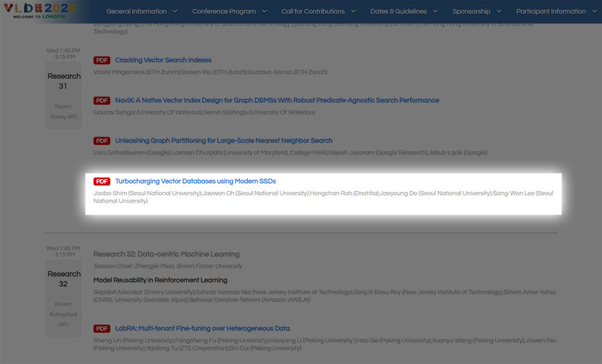Image resolution: width=602 pixels, height=364 pixels.
Task: Open PDF icon for Cracking Vector Search Indexes
Action: [x=102, y=60]
